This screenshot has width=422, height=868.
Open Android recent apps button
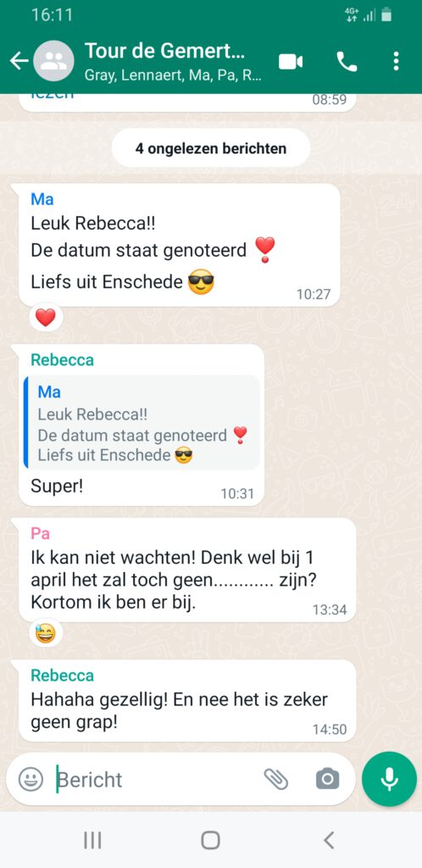pos(92,841)
